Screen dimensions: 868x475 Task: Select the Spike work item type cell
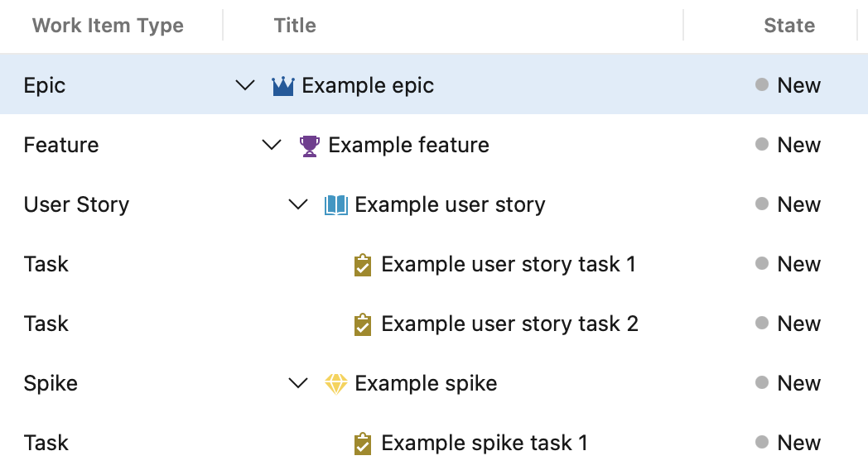click(51, 384)
